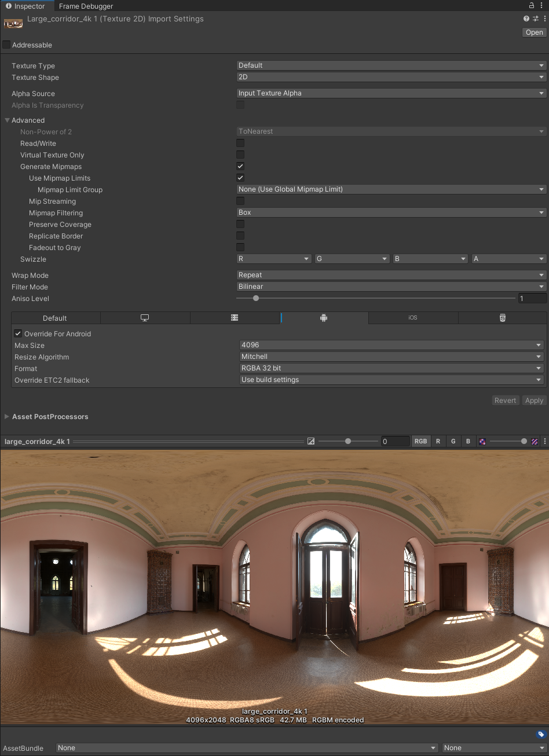Collapse the Advanced section
The height and width of the screenshot is (756, 549).
pos(7,120)
